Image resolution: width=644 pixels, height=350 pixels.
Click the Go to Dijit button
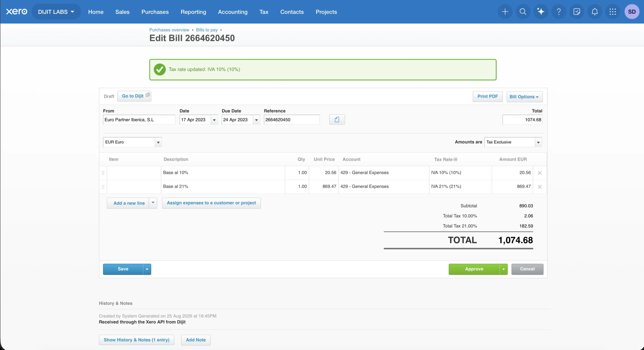134,96
